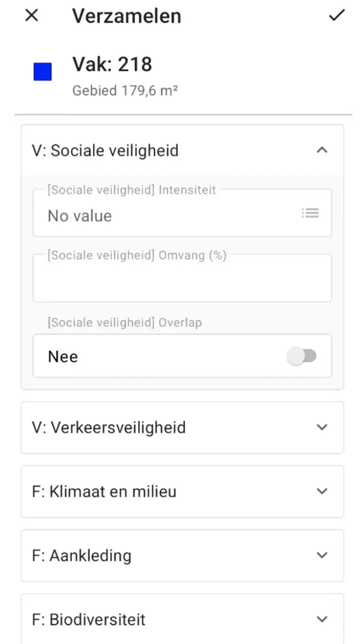
Task: Click the 'Nee' overlap label
Action: coord(63,356)
